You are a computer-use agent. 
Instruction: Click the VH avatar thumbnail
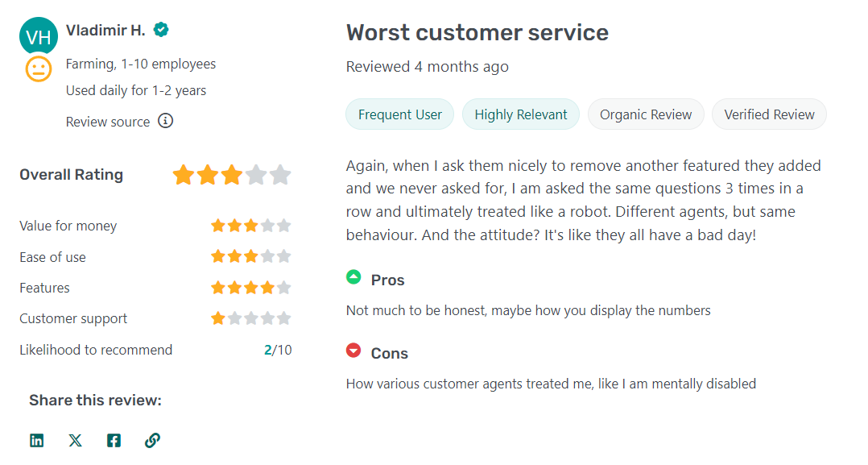(x=38, y=35)
